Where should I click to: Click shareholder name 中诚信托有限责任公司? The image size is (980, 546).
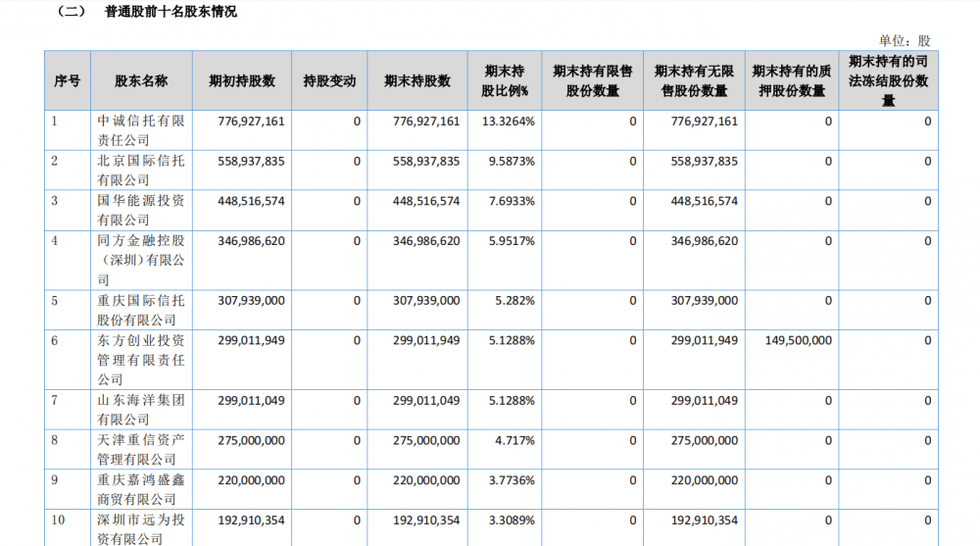click(x=141, y=130)
